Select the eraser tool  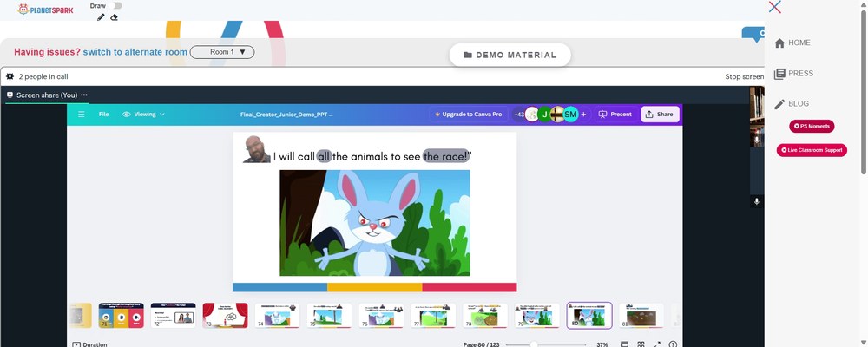tap(114, 17)
